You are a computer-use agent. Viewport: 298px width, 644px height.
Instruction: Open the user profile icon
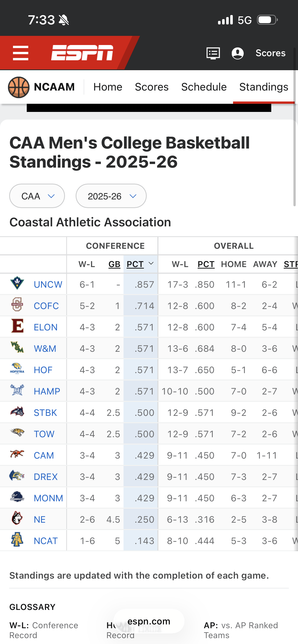[x=237, y=53]
